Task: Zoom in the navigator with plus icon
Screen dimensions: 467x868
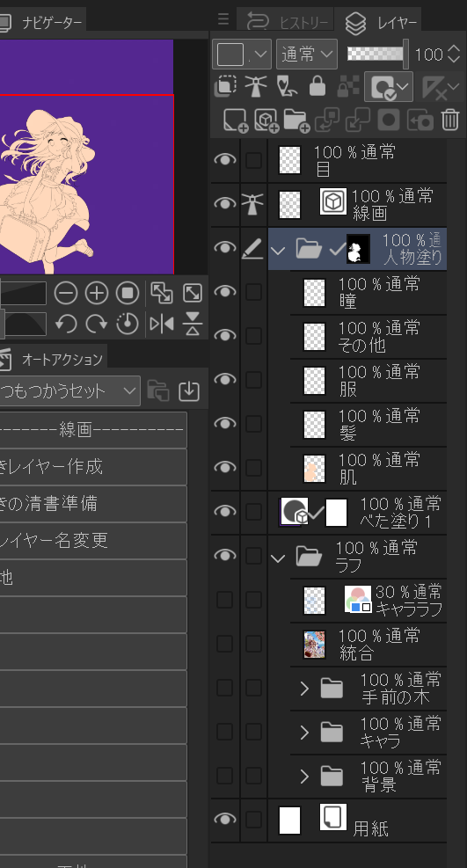Action: 96,293
